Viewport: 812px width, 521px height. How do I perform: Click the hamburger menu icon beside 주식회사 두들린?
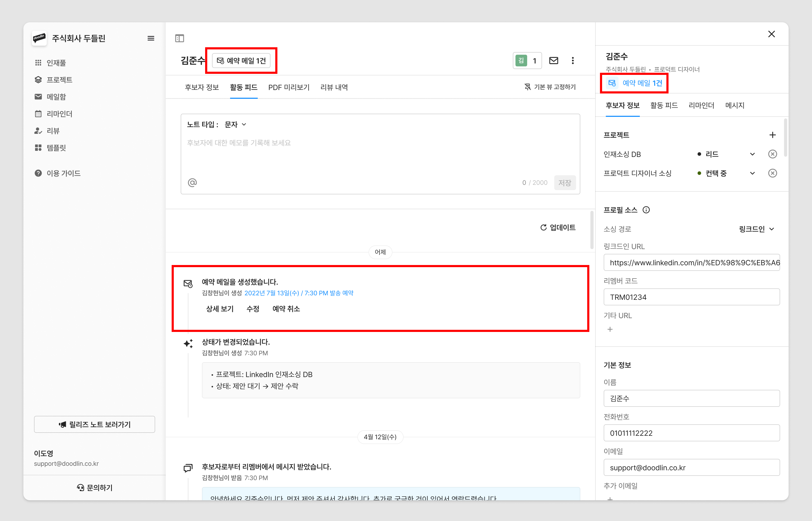click(151, 38)
